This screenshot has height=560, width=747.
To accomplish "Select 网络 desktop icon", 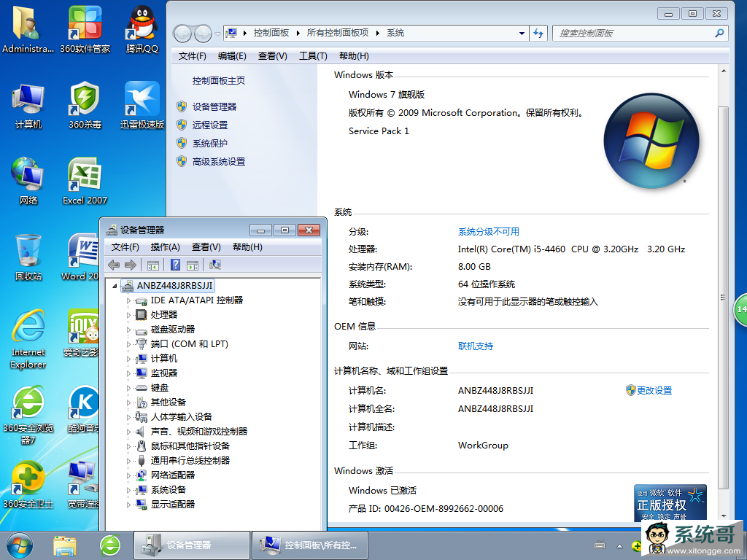I will coord(28,181).
